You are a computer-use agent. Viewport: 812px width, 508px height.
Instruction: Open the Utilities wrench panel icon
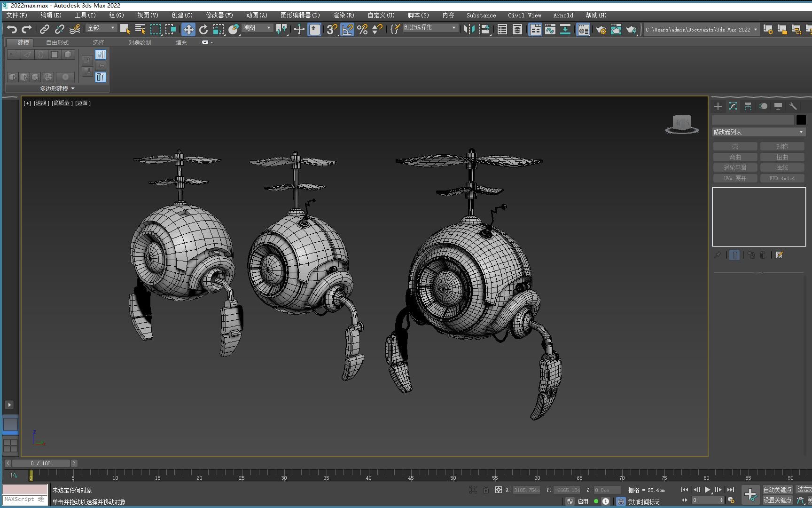click(793, 106)
